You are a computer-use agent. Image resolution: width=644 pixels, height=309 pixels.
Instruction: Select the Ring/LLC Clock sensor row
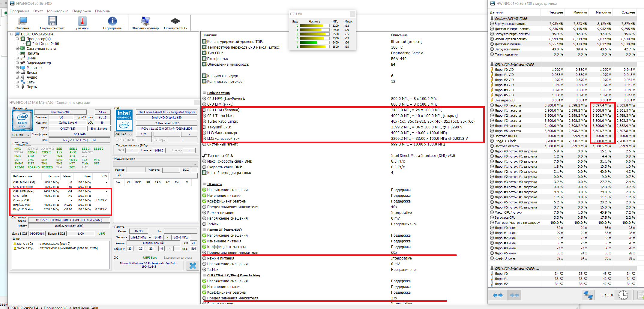click(x=563, y=141)
